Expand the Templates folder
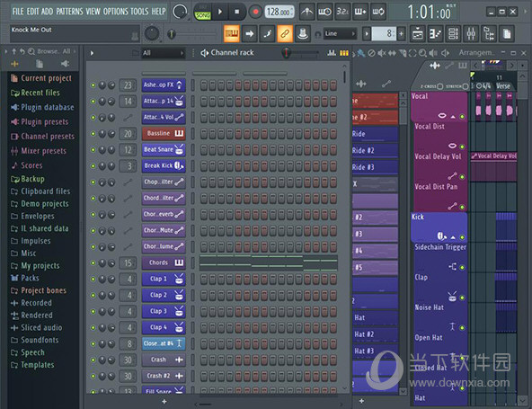Viewport: 532px width, 409px height. tap(32, 365)
